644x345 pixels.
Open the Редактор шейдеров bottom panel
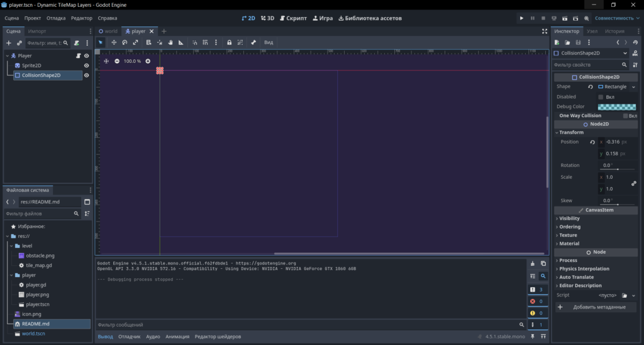coord(218,337)
